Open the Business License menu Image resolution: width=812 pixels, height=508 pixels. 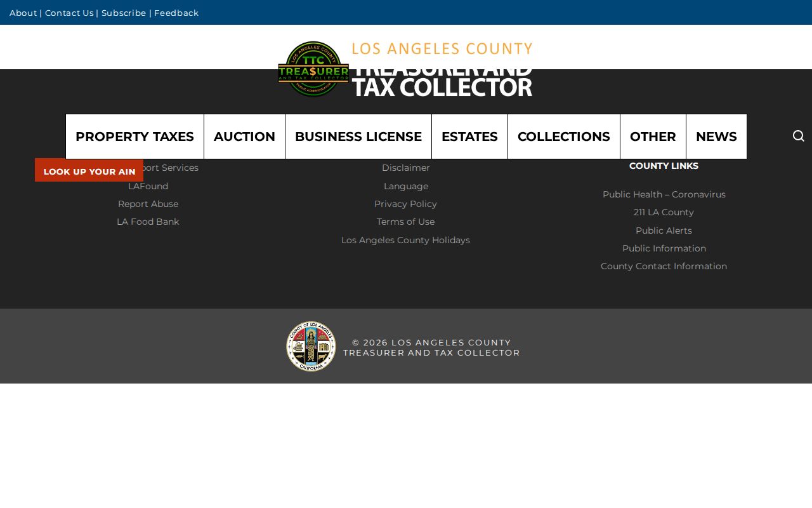click(358, 137)
